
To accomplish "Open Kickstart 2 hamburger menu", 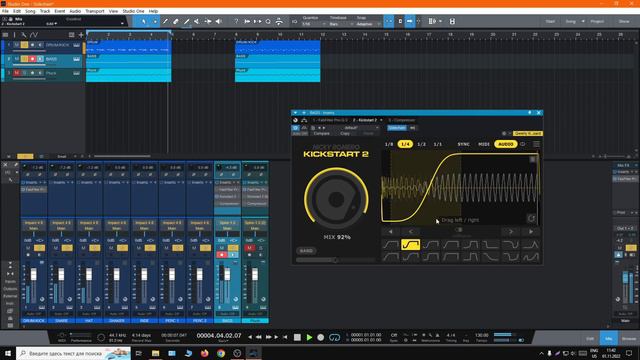I will (536, 144).
